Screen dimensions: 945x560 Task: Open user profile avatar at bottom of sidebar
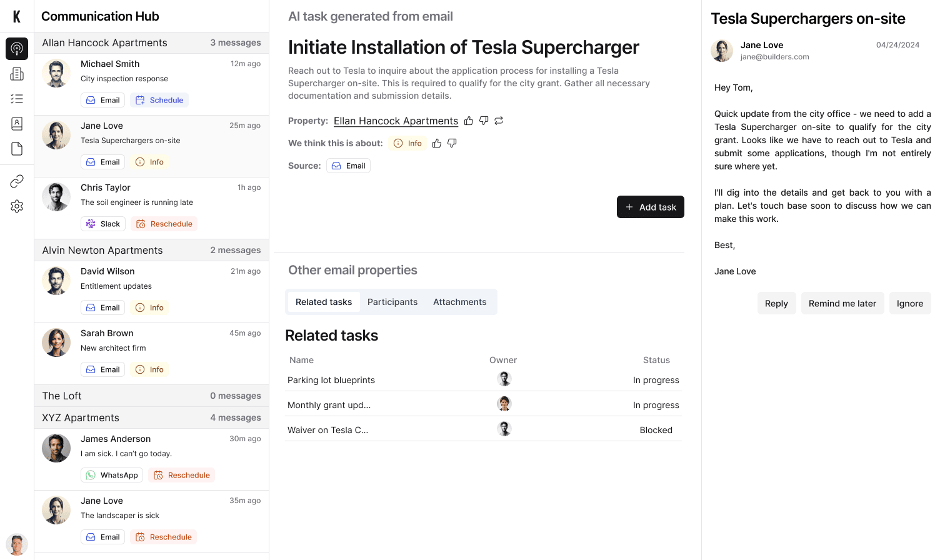click(17, 544)
